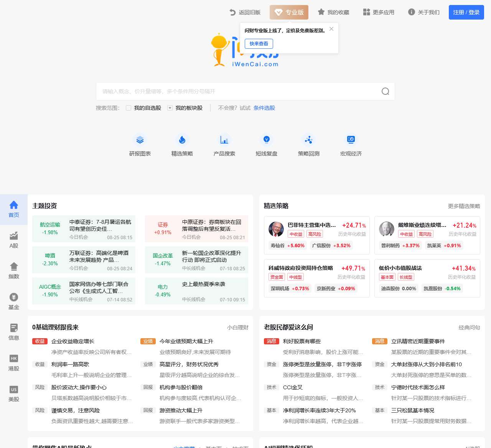Viewport: 491px width, 448px height.
Task: Open 三只松鼠基本情况 query
Action: pyautogui.click(x=413, y=410)
